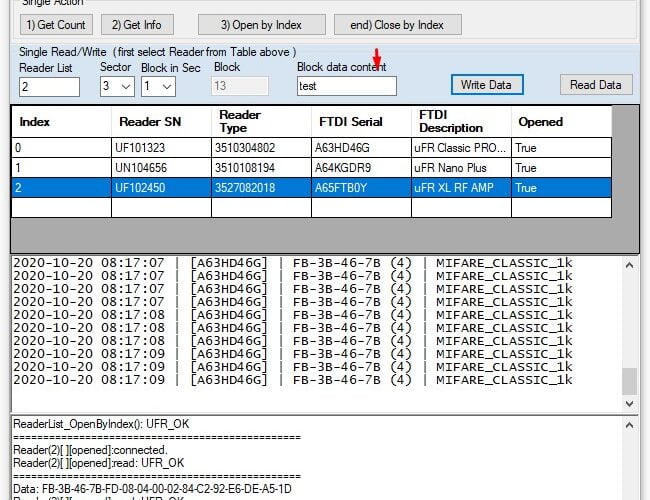Viewport: 650px width, 500px height.
Task: Click the line 'Reader(2)[ ][opened]:connected.'
Action: coord(90,450)
